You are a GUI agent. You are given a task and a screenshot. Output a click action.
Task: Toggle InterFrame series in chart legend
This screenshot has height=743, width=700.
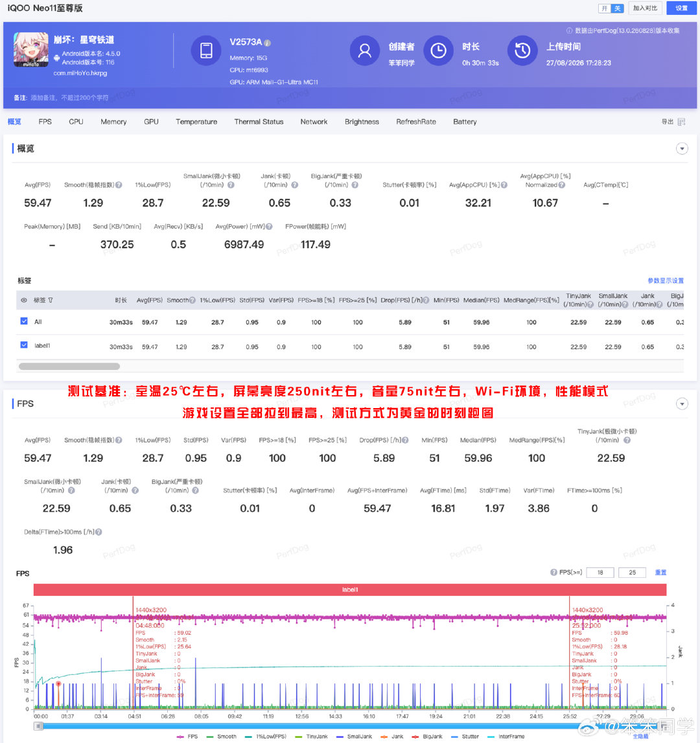[x=506, y=737]
